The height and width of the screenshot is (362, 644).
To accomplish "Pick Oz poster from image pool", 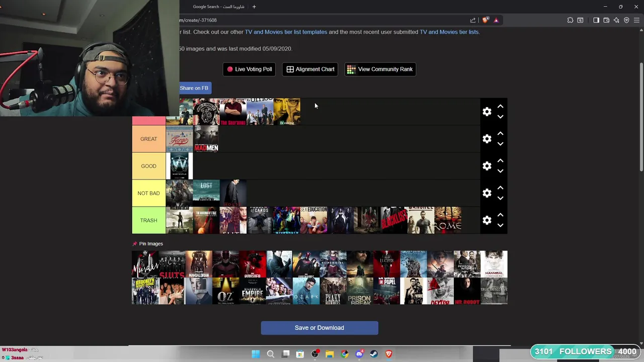I will 225,291.
